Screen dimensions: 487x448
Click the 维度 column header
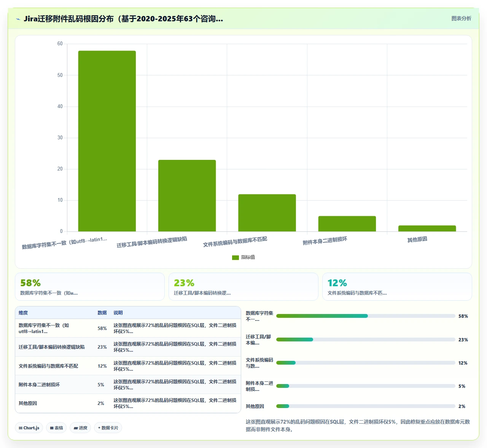tap(23, 313)
